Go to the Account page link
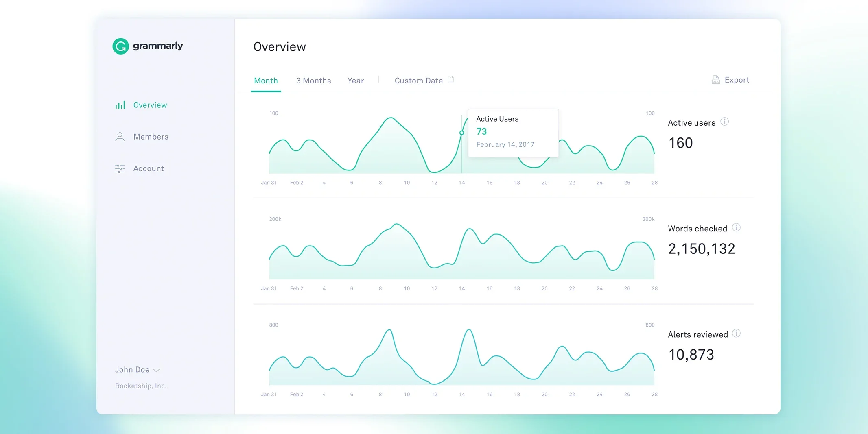 tap(149, 168)
